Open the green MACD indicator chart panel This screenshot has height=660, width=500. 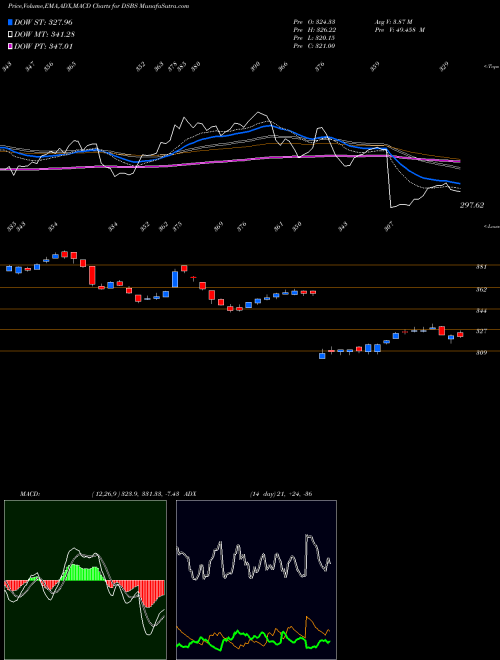85,580
